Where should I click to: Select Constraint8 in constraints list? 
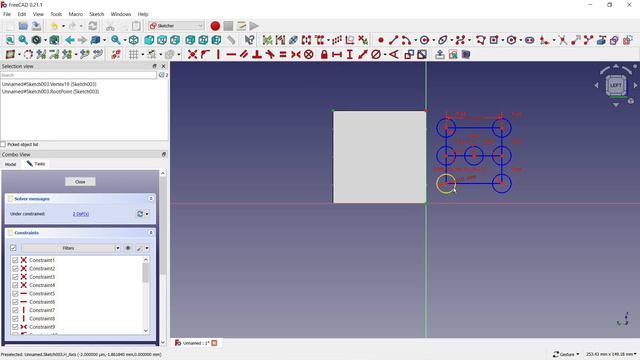42,319
